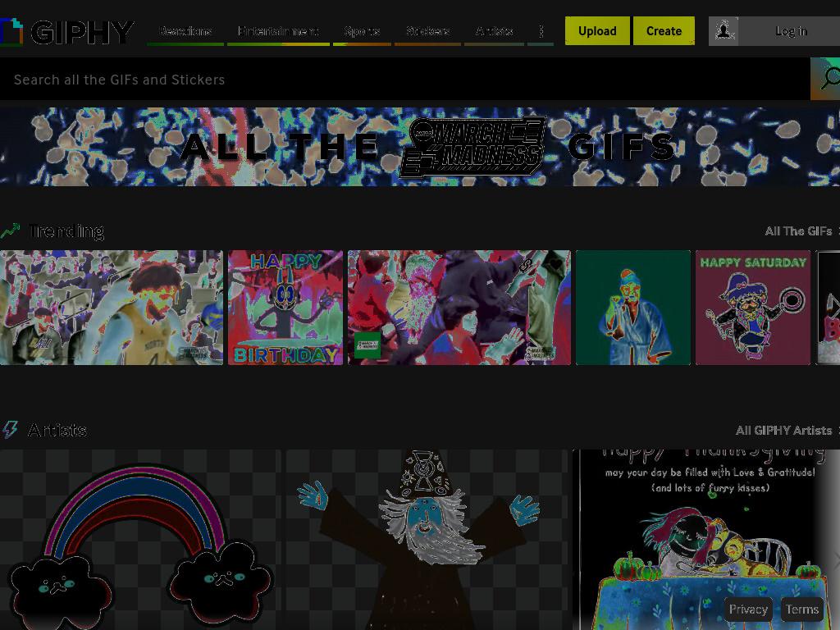
Task: Open the wizard sticker
Action: pos(427,540)
